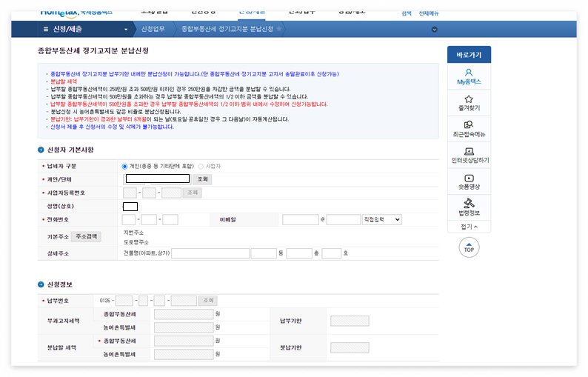Collapse the shortcut panel with 접기
588x377 pixels.
[x=469, y=227]
